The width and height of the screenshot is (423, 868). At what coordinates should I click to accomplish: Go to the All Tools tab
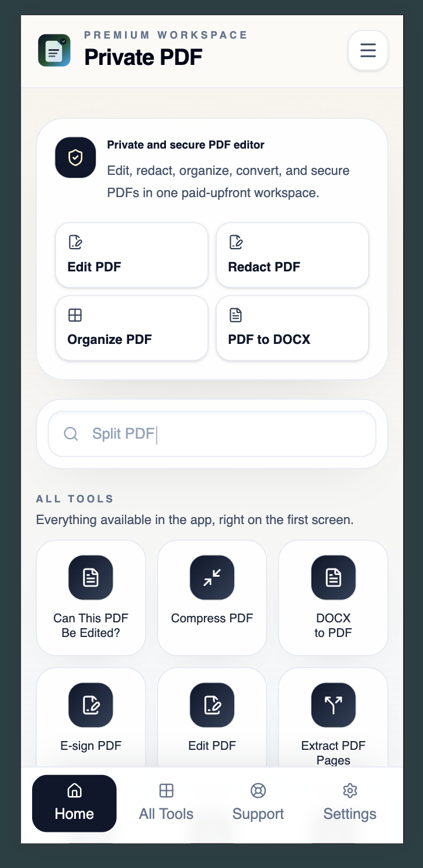click(x=166, y=803)
